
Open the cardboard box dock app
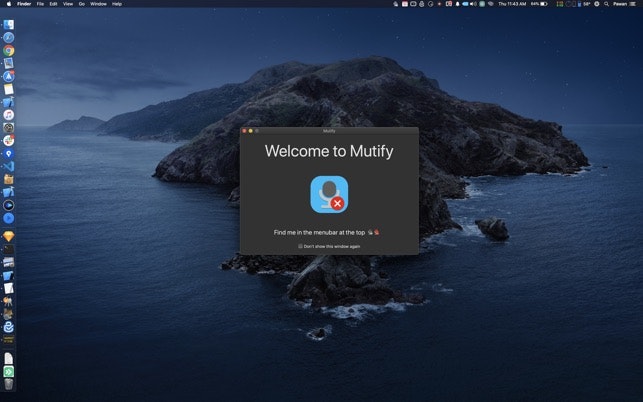(x=9, y=179)
